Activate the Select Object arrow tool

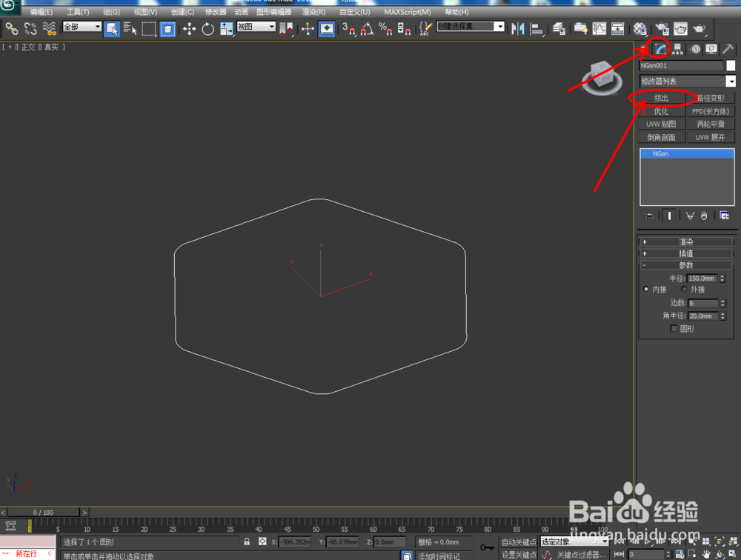tap(112, 29)
